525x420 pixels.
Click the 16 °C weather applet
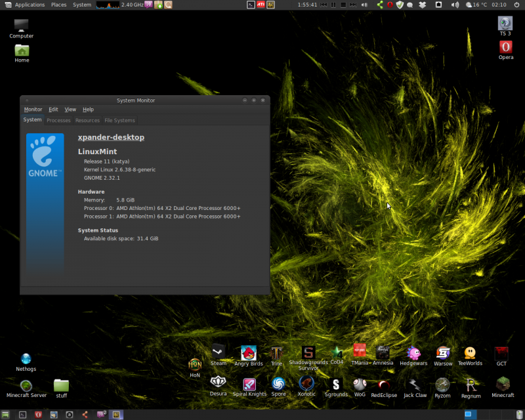[476, 5]
